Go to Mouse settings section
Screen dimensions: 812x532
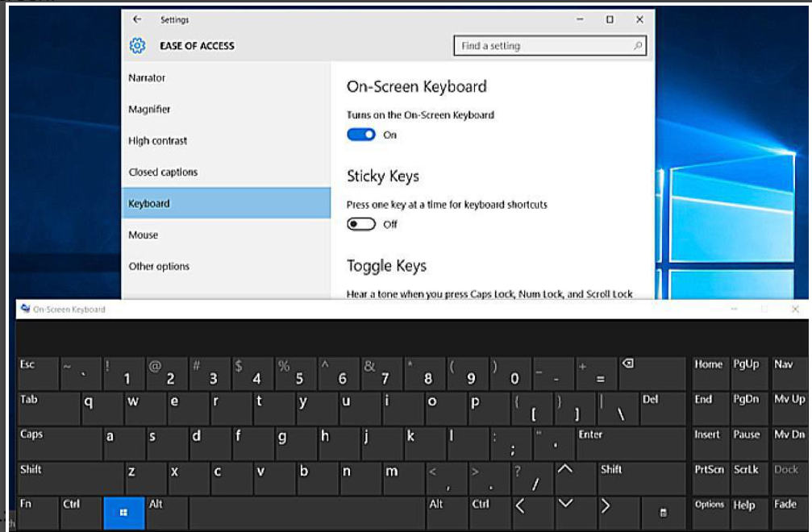tap(144, 235)
